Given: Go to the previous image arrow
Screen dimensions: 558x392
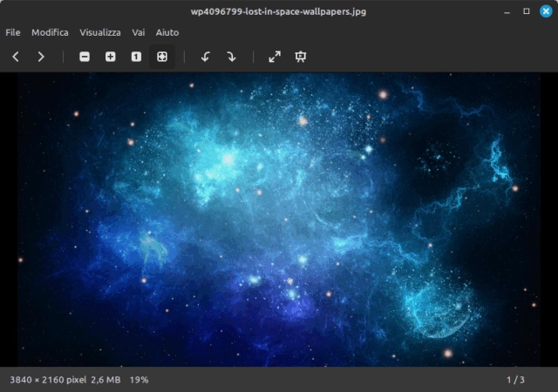Looking at the screenshot, I should 16,57.
